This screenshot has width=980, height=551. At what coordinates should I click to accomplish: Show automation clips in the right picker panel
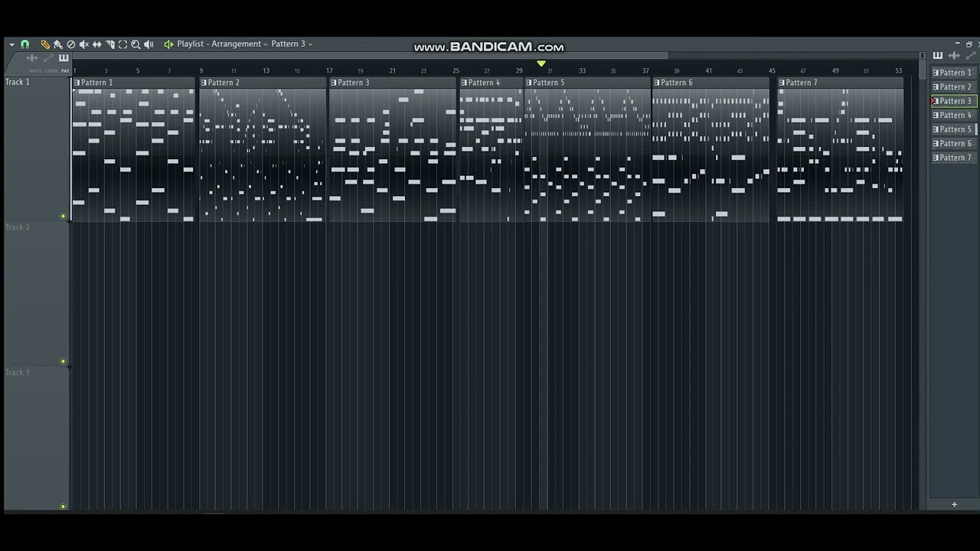click(970, 56)
